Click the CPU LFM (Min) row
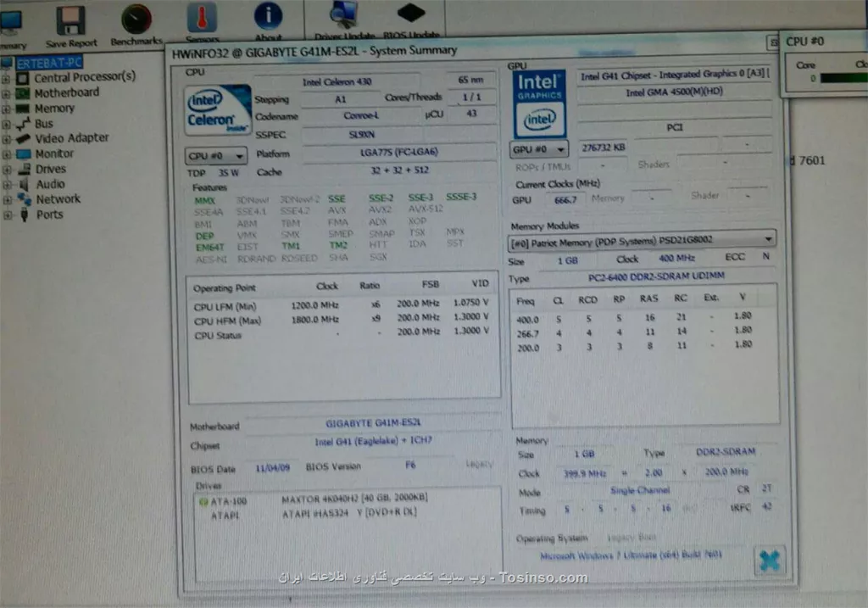This screenshot has height=608, width=868. coord(341,304)
